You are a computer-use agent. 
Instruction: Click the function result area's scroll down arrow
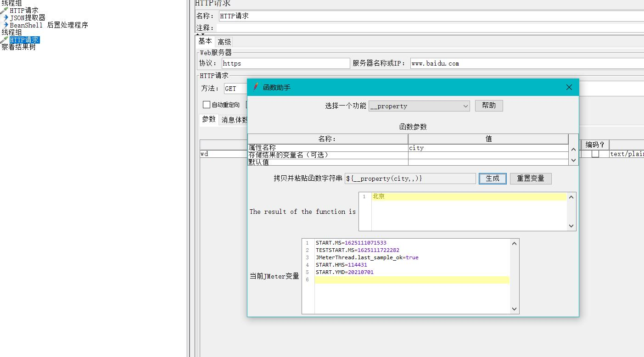click(x=571, y=226)
